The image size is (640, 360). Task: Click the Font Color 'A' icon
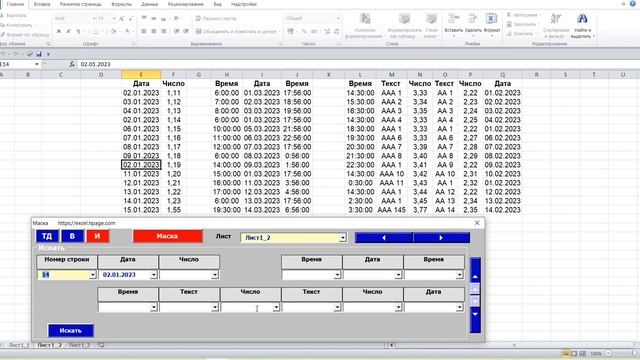click(127, 31)
